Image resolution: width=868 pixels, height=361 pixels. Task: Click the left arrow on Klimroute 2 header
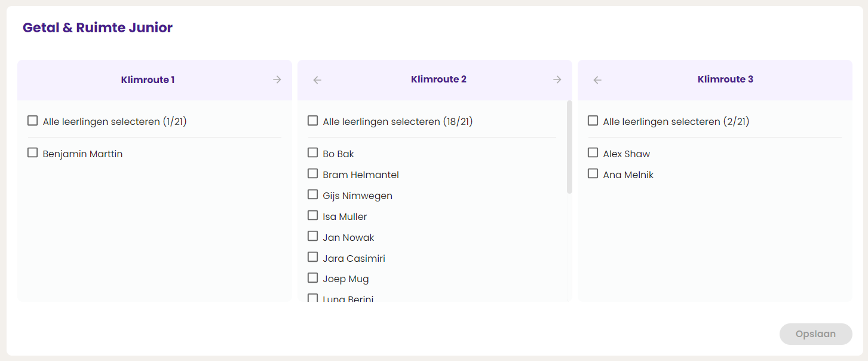[x=317, y=79]
